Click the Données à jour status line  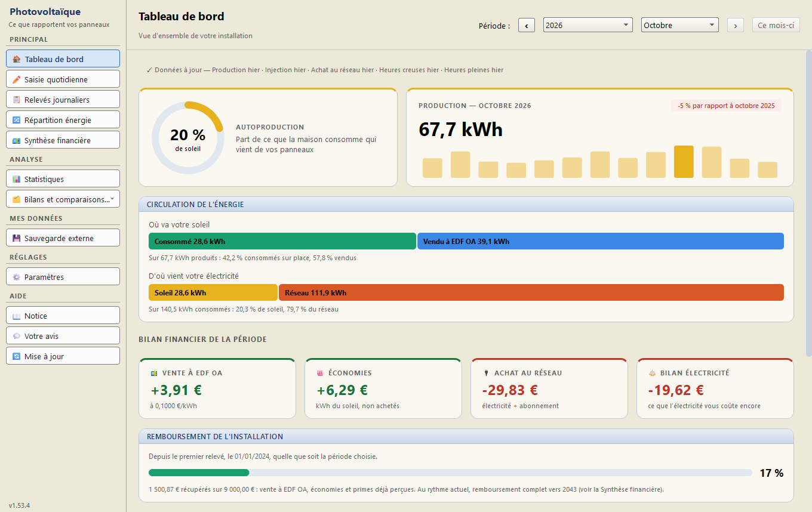[325, 70]
